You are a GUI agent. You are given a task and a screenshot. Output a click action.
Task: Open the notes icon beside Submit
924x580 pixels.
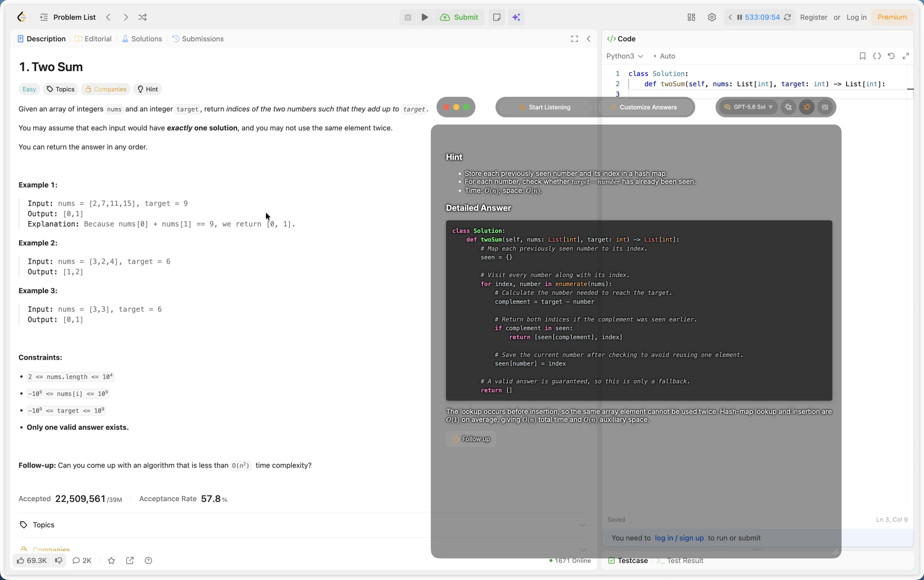pyautogui.click(x=497, y=17)
